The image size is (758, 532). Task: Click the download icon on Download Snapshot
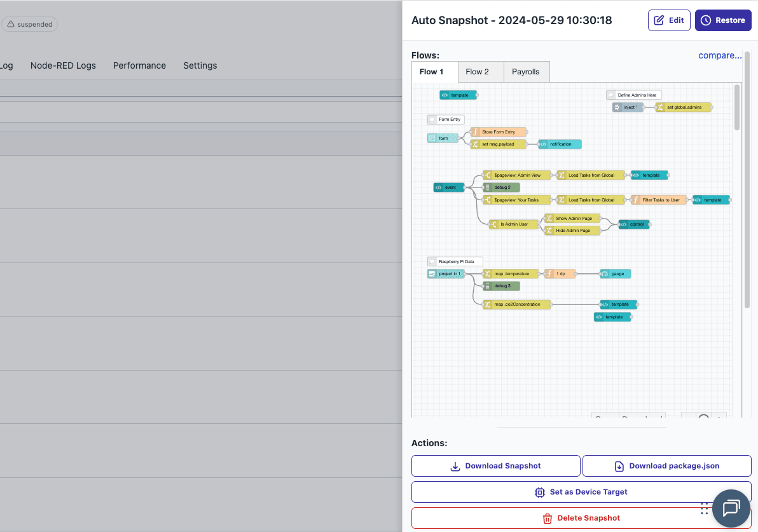point(454,466)
